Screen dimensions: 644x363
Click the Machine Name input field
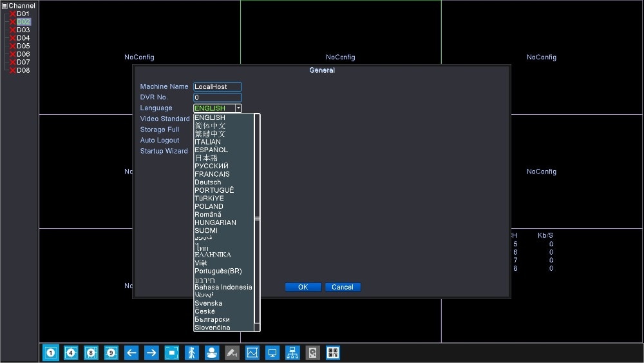(x=217, y=87)
